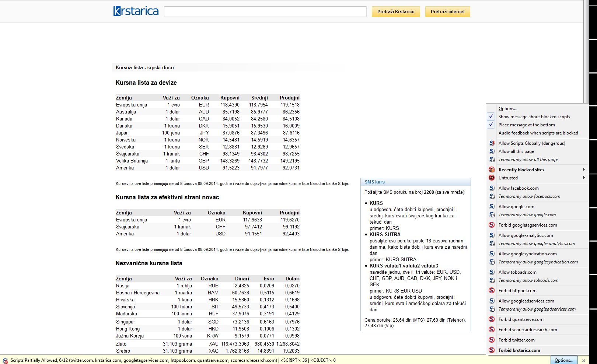Uncheck Show message about blocked scripts
Screen dimensions: 597x364
534,117
